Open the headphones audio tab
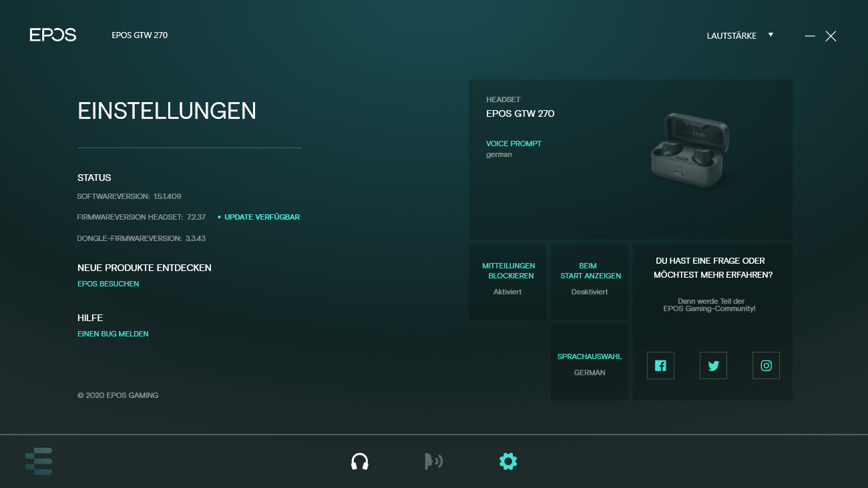This screenshot has width=868, height=488. coord(360,461)
